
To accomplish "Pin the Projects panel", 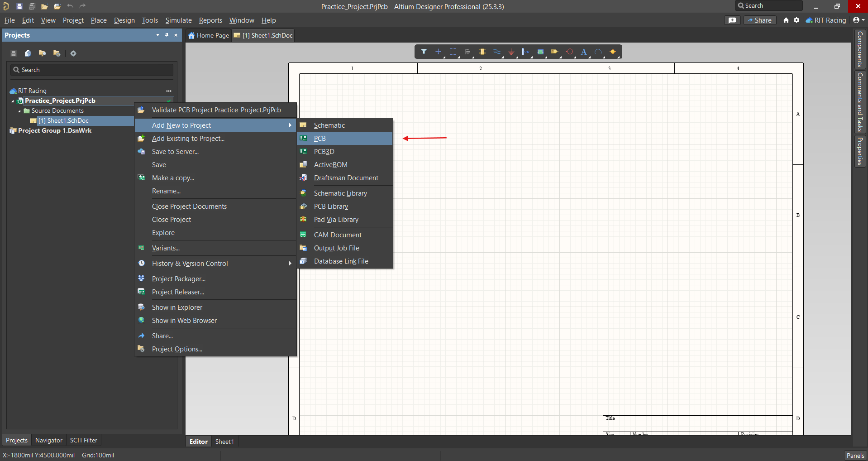I will point(167,35).
